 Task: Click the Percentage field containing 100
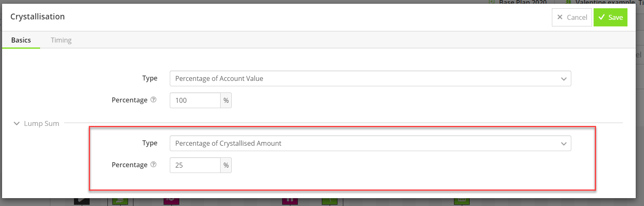(x=195, y=100)
